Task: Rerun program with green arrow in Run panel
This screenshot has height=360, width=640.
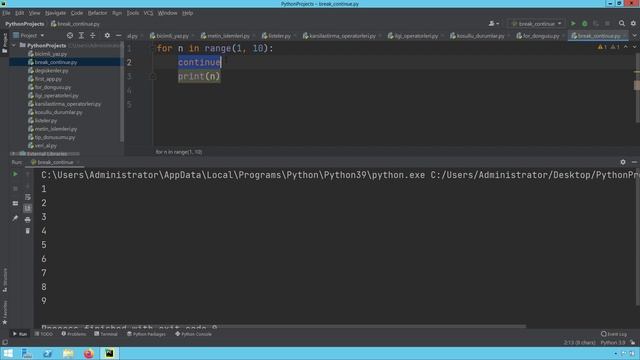Action: pyautogui.click(x=15, y=174)
